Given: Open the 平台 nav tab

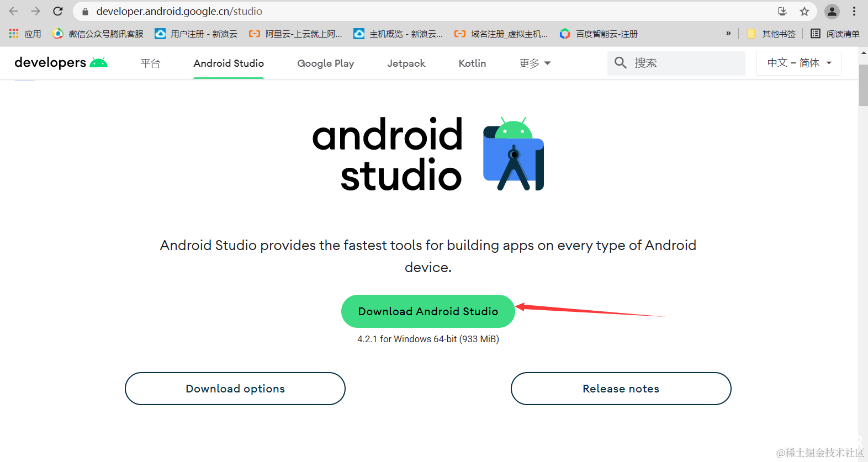Looking at the screenshot, I should [150, 63].
